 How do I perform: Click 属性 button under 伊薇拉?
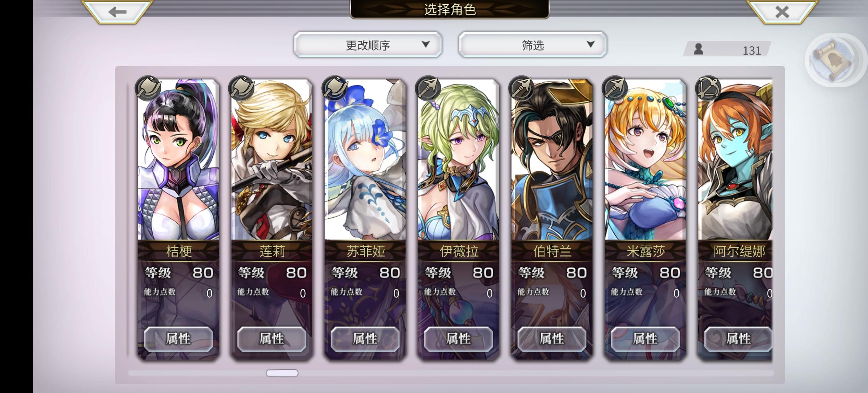coord(458,339)
